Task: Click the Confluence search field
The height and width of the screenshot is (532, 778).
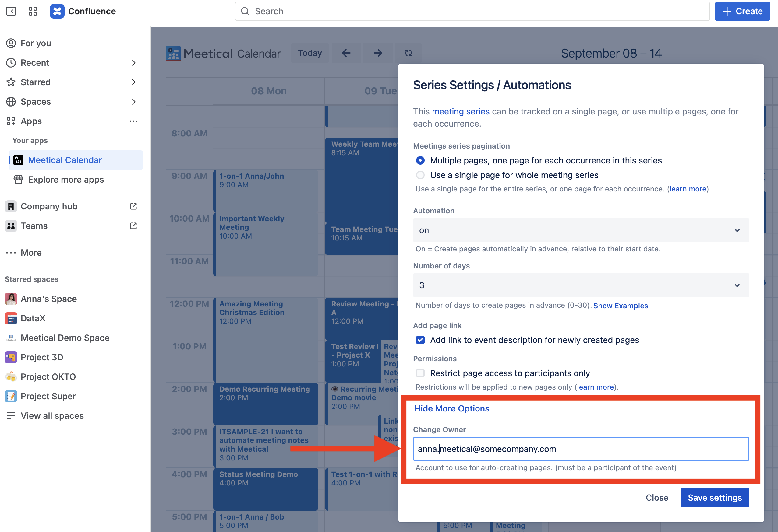Action: point(472,11)
